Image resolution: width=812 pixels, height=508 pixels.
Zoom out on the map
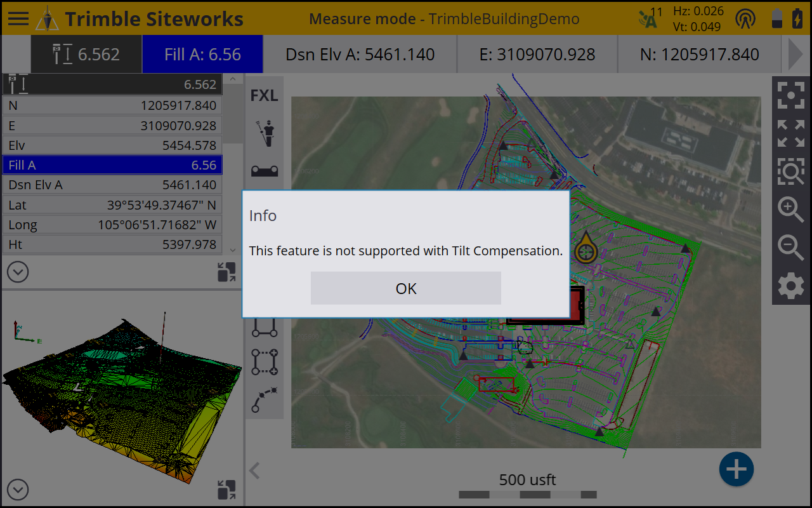pos(791,247)
